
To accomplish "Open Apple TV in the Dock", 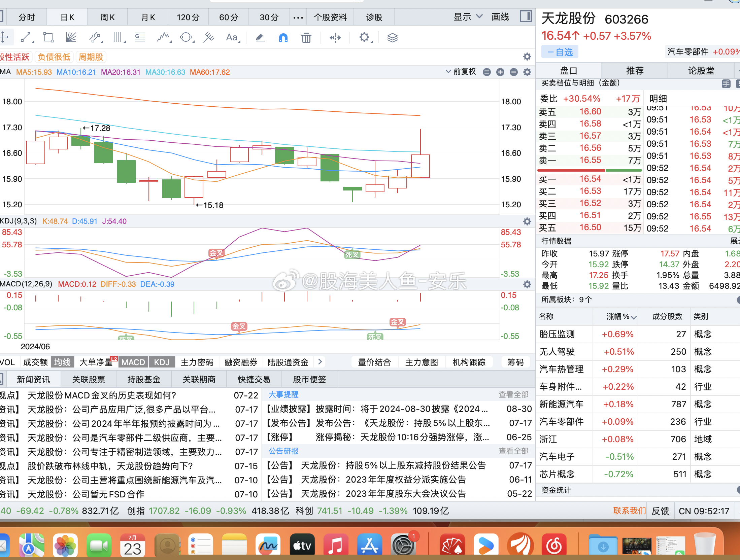I will pyautogui.click(x=302, y=545).
